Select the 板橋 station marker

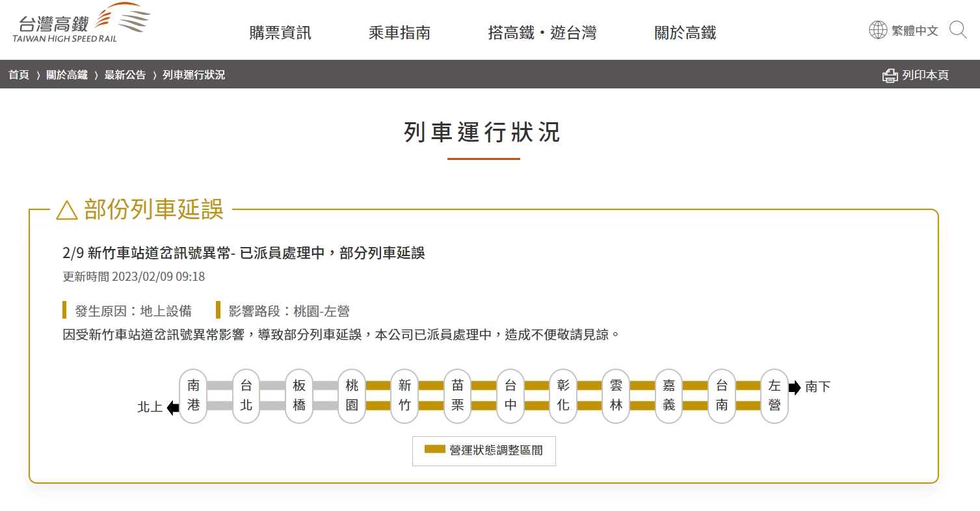299,396
